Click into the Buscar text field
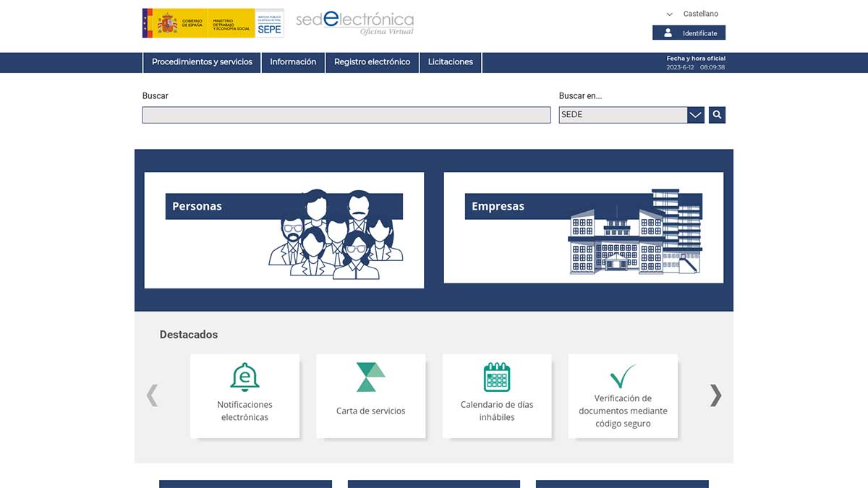Image resolution: width=868 pixels, height=488 pixels. coord(346,115)
